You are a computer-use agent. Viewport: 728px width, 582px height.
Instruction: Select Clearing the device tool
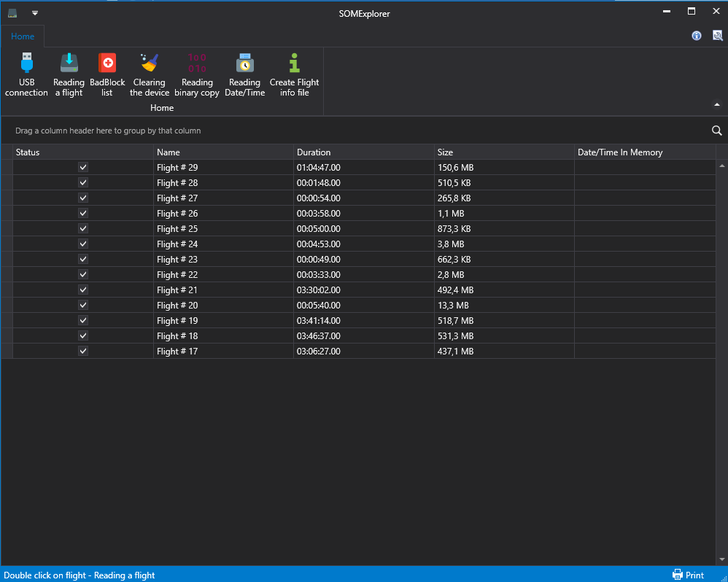pos(150,64)
